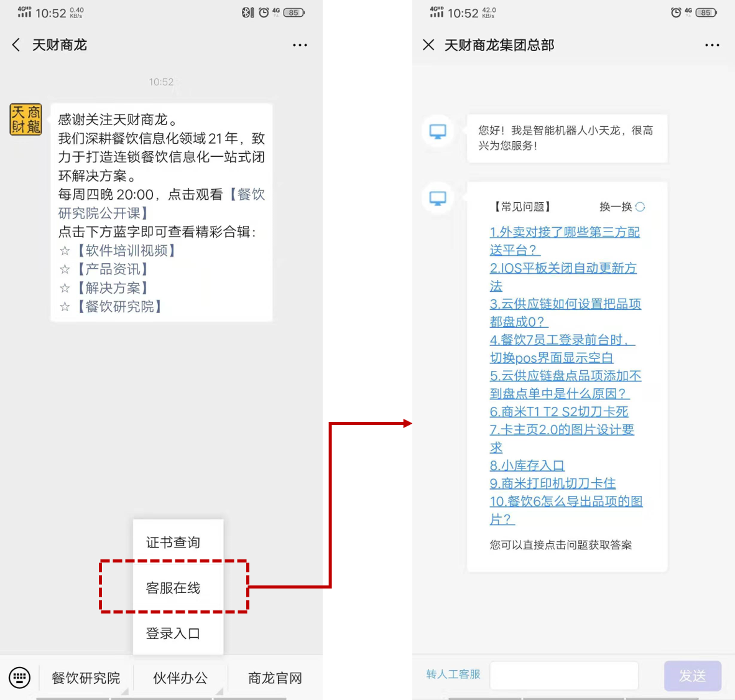Tap the 【常见问题】 heading
The image size is (735, 700).
[x=523, y=207]
